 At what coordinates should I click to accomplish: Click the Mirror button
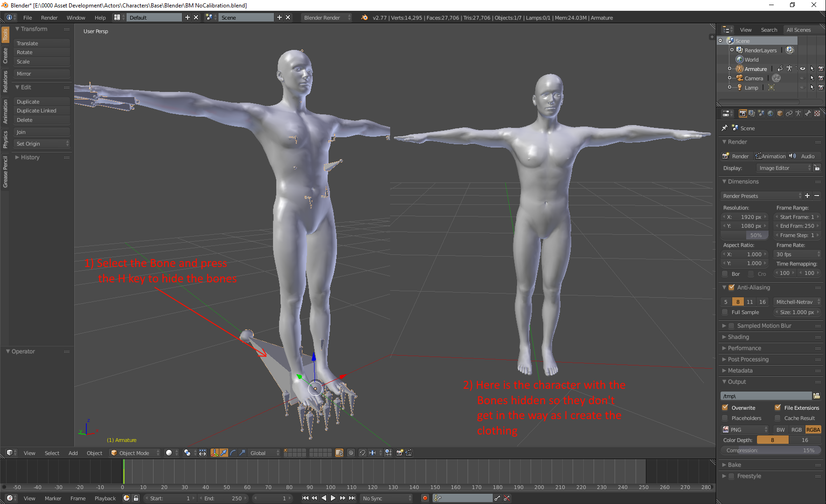(x=42, y=73)
